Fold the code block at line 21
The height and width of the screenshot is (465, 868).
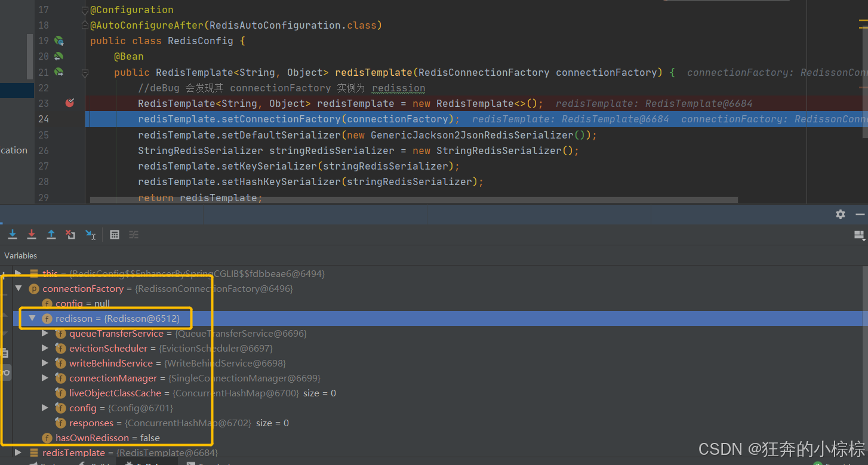click(x=85, y=72)
